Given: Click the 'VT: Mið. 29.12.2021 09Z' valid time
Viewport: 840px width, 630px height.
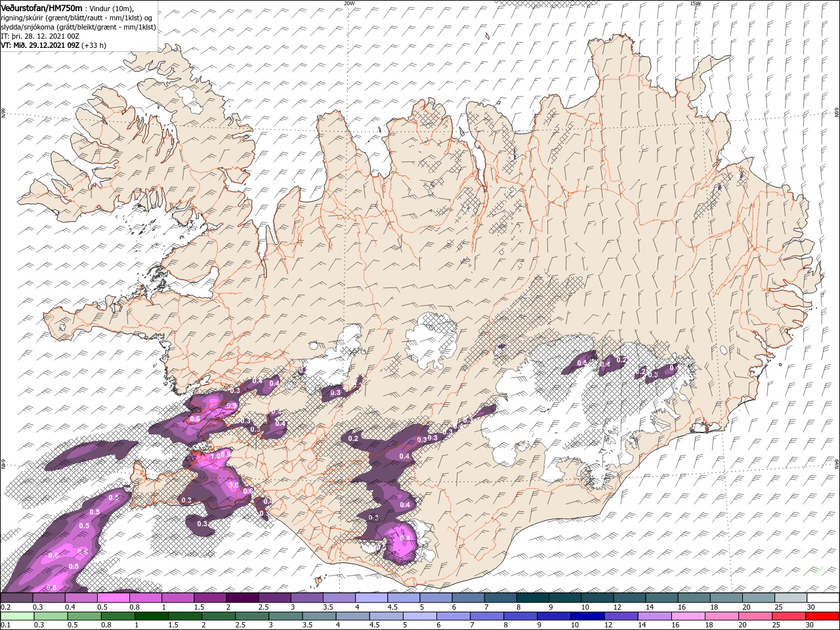Looking at the screenshot, I should 40,45.
